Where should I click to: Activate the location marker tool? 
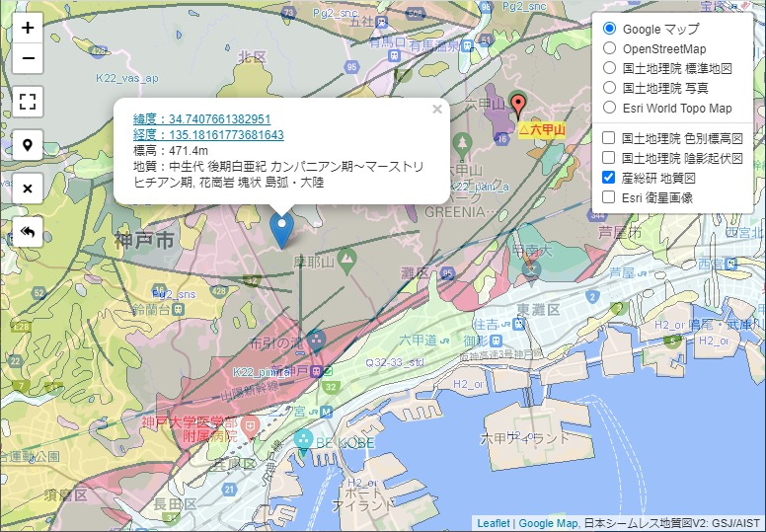pyautogui.click(x=28, y=145)
